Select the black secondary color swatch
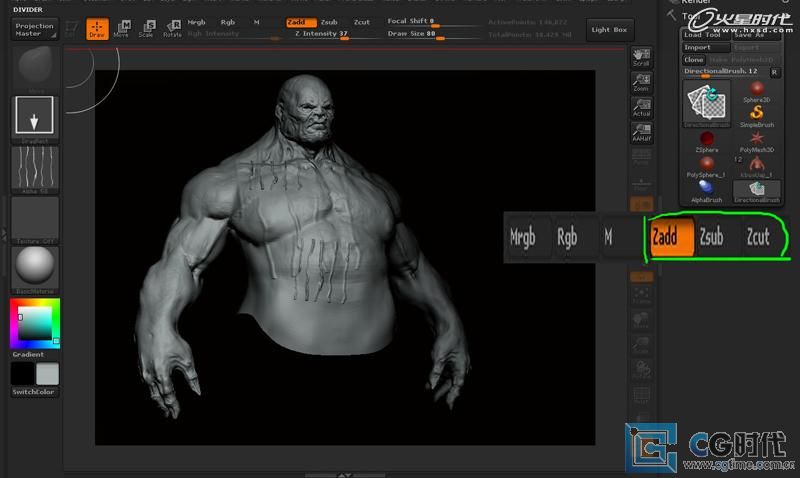The image size is (800, 478). coord(22,374)
